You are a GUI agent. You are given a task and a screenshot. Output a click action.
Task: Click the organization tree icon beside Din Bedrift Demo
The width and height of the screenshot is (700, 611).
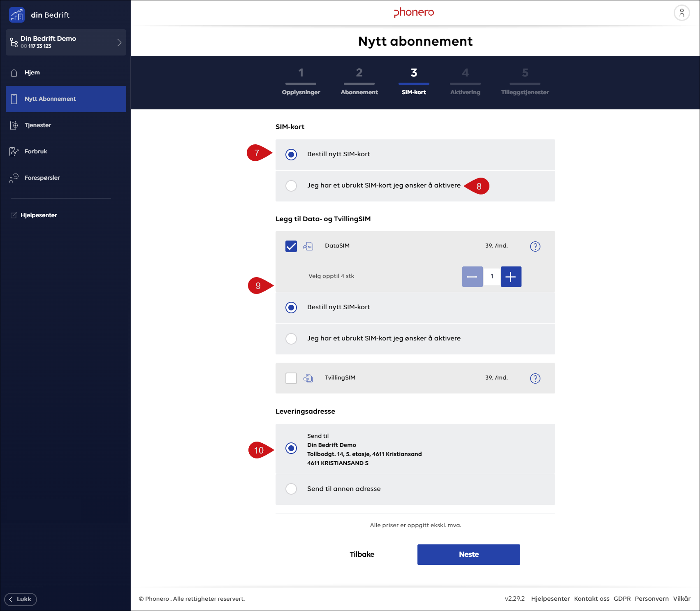(x=14, y=42)
